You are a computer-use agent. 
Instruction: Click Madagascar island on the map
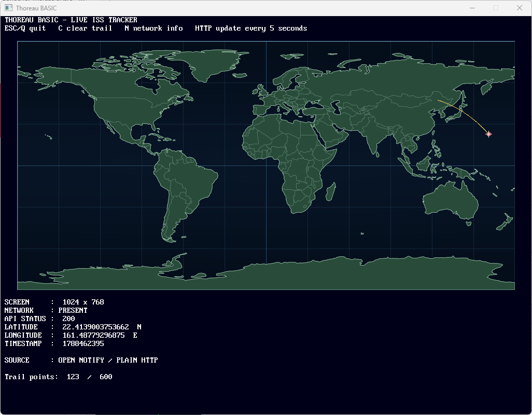331,191
